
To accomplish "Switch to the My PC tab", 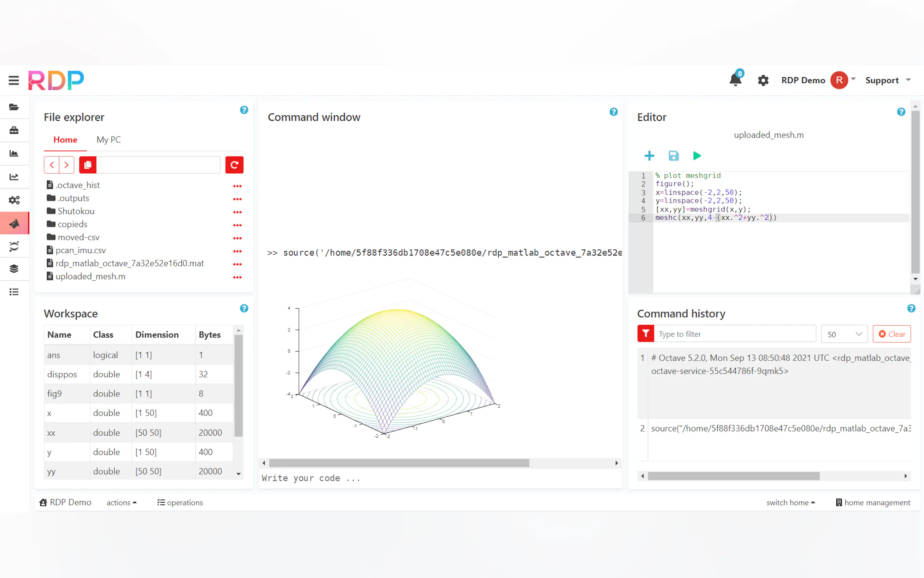I will [x=108, y=139].
